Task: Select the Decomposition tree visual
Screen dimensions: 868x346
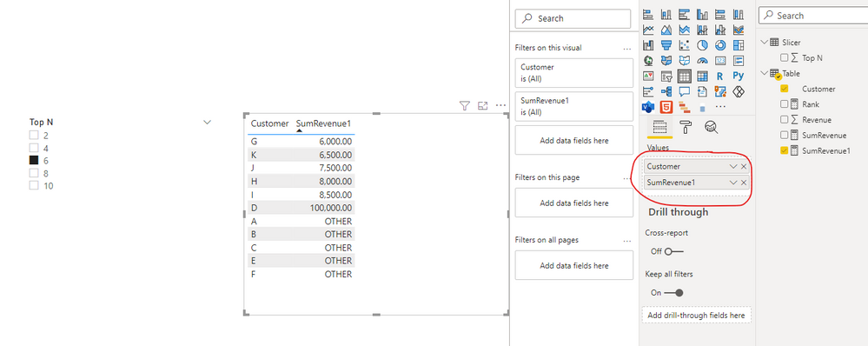Action: tap(666, 91)
